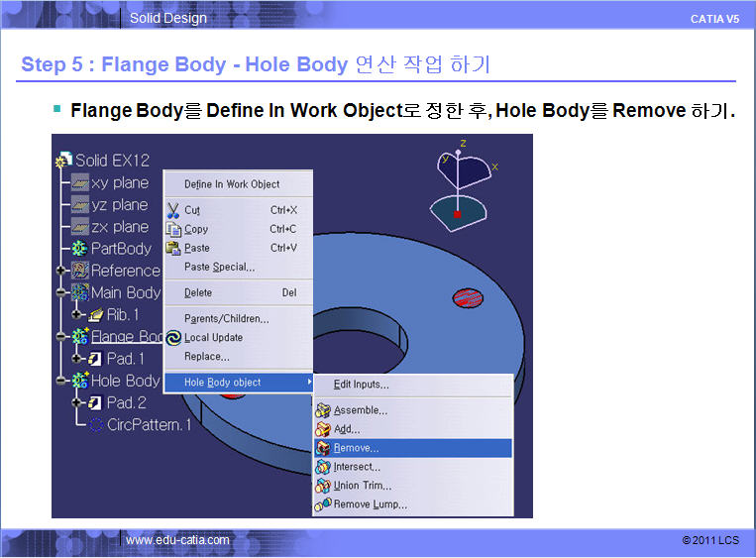Viewport: 756px width, 558px height.
Task: Click the Reference body icon
Action: click(x=80, y=270)
